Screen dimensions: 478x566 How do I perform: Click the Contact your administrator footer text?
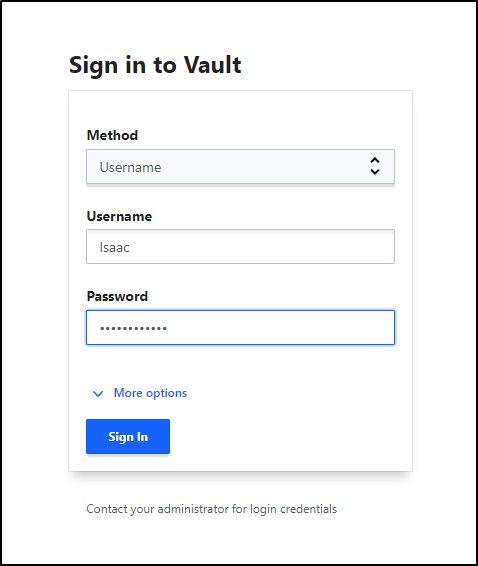[212, 509]
